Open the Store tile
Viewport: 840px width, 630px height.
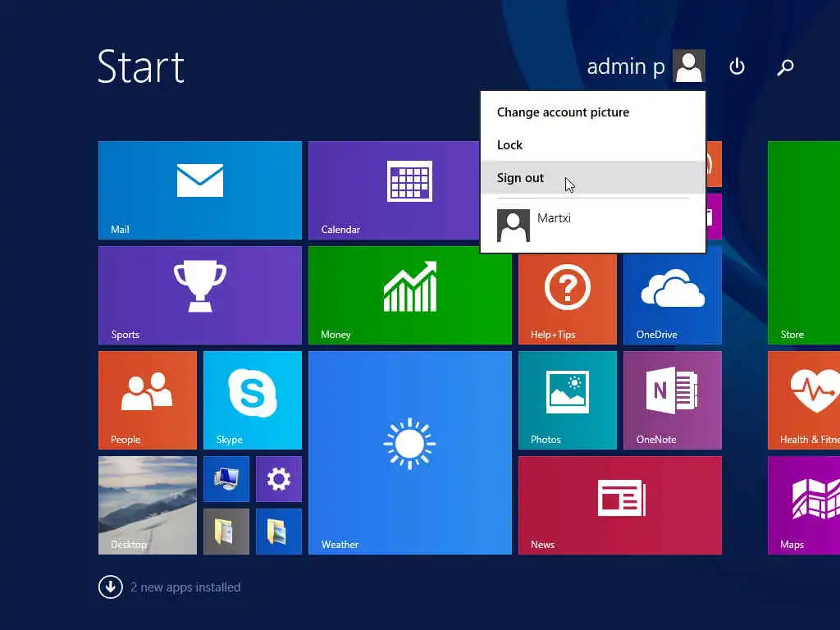coord(804,243)
